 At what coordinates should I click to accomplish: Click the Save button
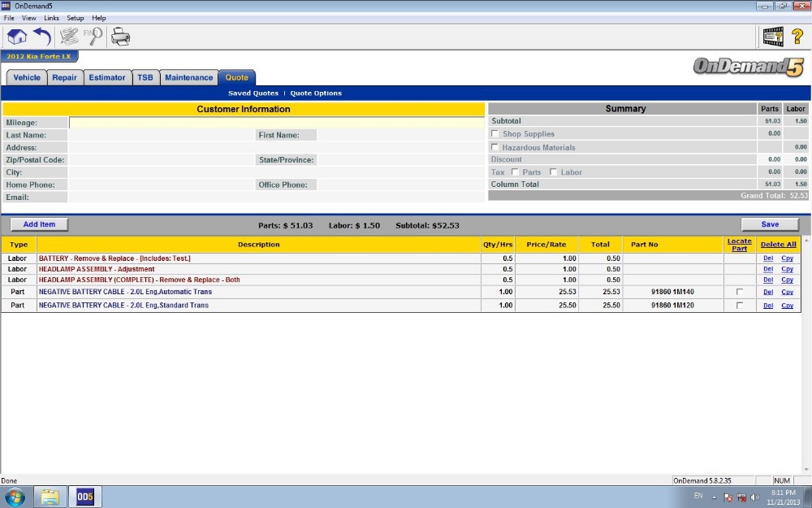[770, 224]
